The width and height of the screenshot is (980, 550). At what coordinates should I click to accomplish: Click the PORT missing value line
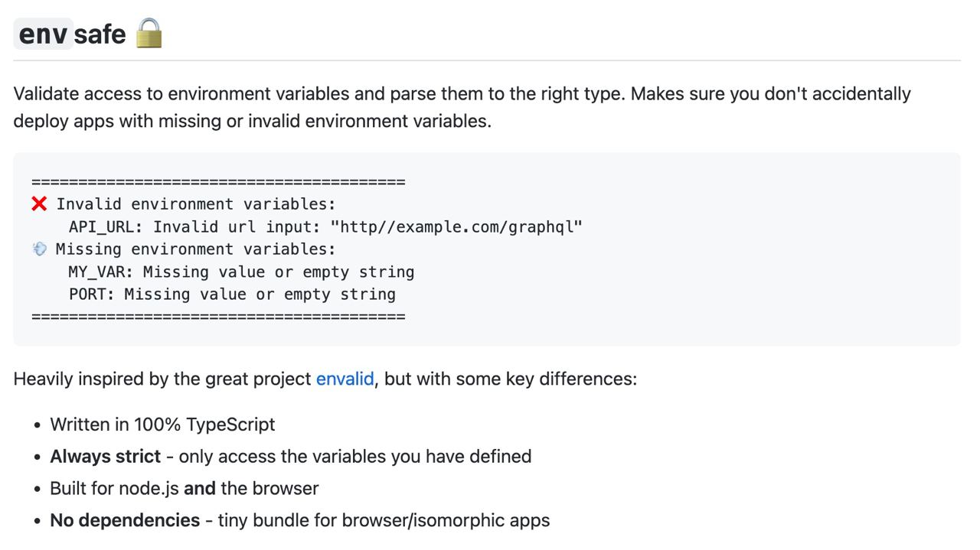pyautogui.click(x=232, y=295)
